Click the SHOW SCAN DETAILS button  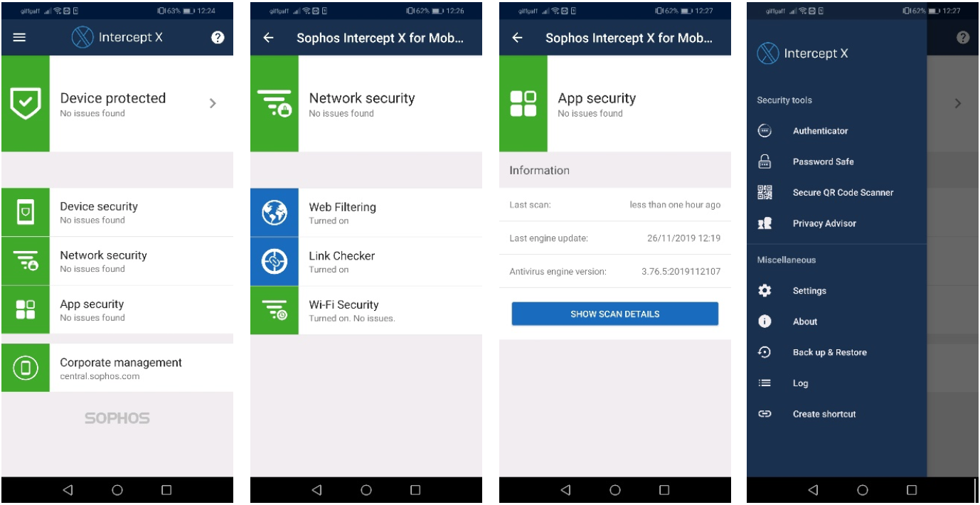615,314
